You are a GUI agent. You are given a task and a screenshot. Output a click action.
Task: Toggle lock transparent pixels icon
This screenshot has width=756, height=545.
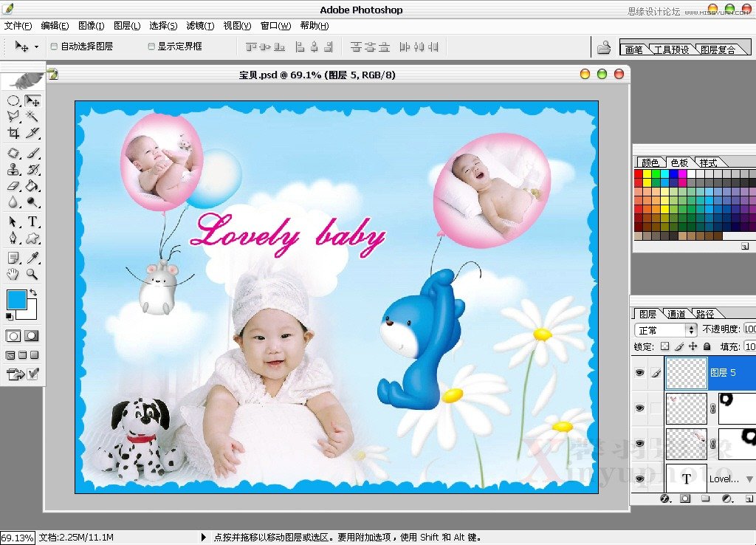pyautogui.click(x=665, y=346)
